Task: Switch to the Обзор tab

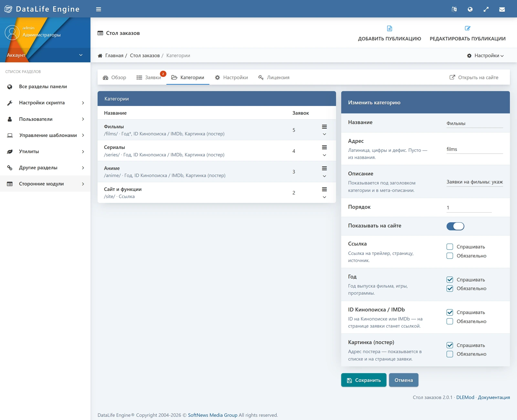Action: pyautogui.click(x=114, y=78)
